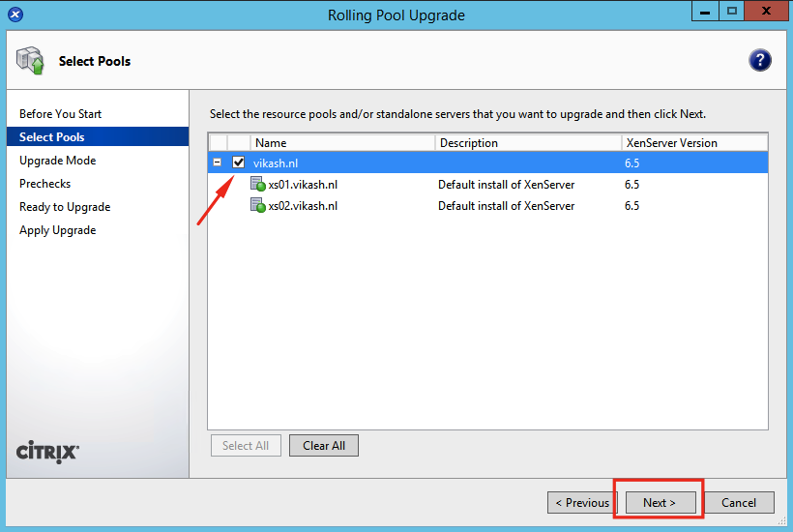Collapse the vikash.nl pool tree
793x532 pixels.
pyautogui.click(x=217, y=163)
